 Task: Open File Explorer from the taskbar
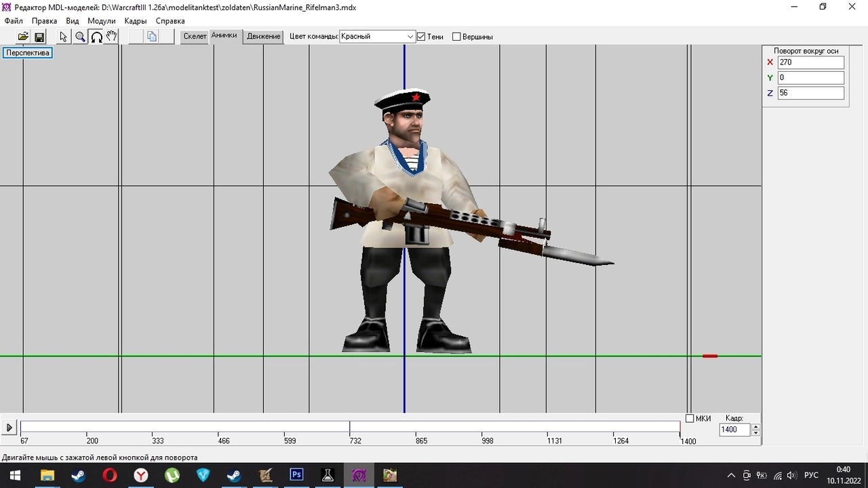click(47, 475)
